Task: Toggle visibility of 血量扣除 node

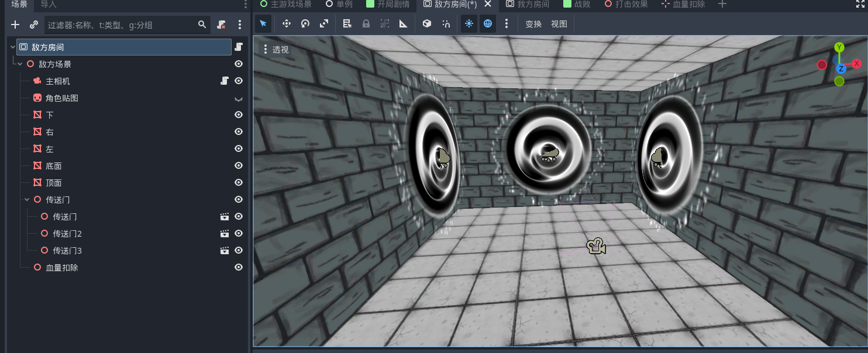Action: 239,268
